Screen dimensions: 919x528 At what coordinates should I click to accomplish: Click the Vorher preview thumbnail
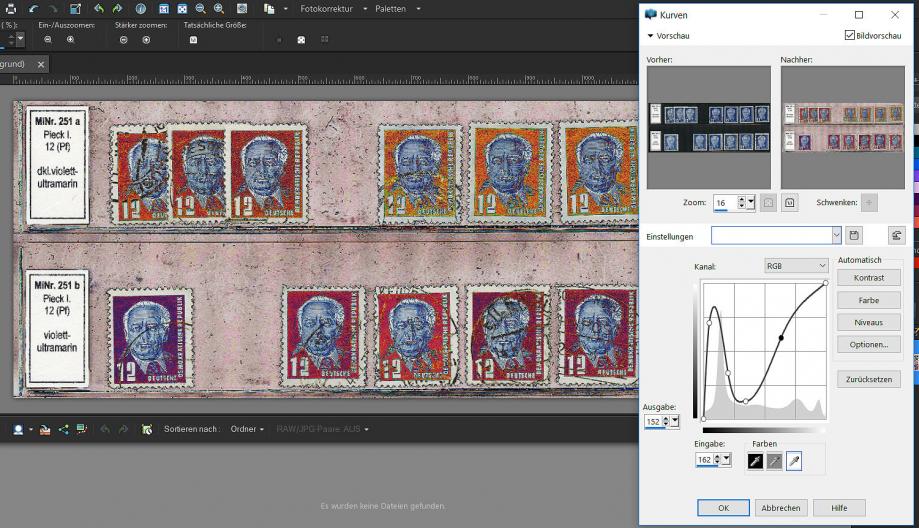(709, 127)
